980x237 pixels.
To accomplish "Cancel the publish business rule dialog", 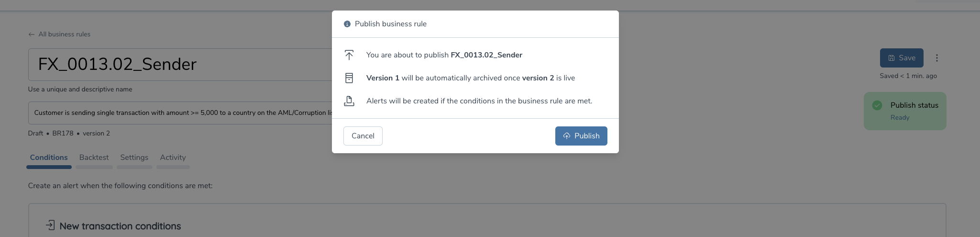I will pyautogui.click(x=363, y=136).
